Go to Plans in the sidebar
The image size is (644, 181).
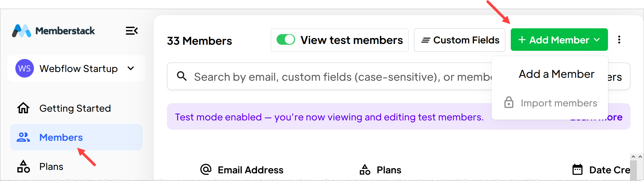(51, 166)
